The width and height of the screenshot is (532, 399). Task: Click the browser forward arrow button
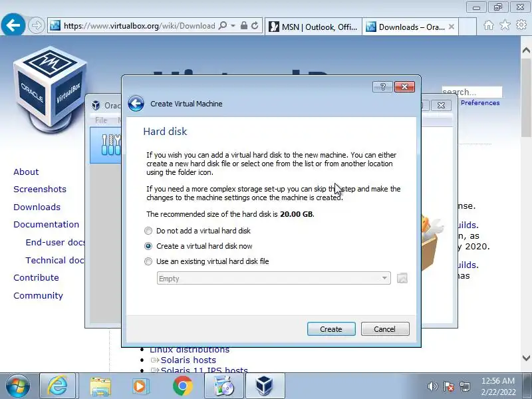(37, 25)
